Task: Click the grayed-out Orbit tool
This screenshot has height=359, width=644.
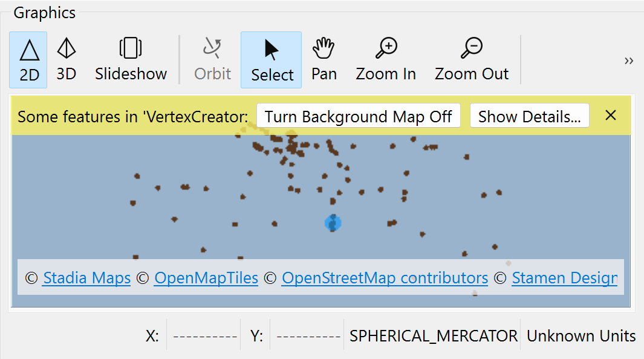Action: [x=212, y=59]
